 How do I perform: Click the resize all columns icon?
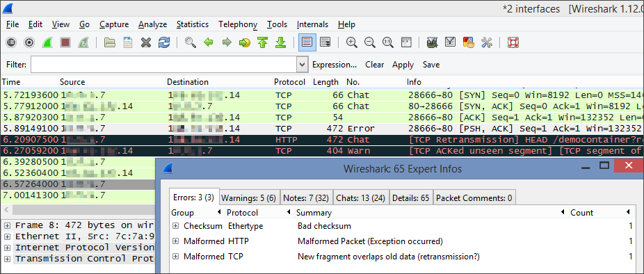pos(406,42)
